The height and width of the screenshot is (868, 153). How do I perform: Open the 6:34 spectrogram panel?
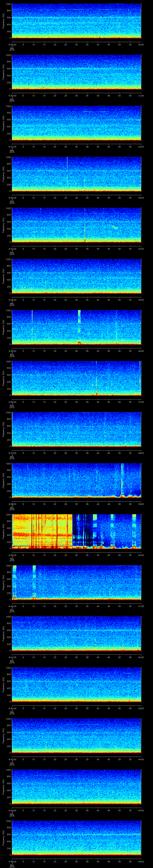click(x=77, y=276)
